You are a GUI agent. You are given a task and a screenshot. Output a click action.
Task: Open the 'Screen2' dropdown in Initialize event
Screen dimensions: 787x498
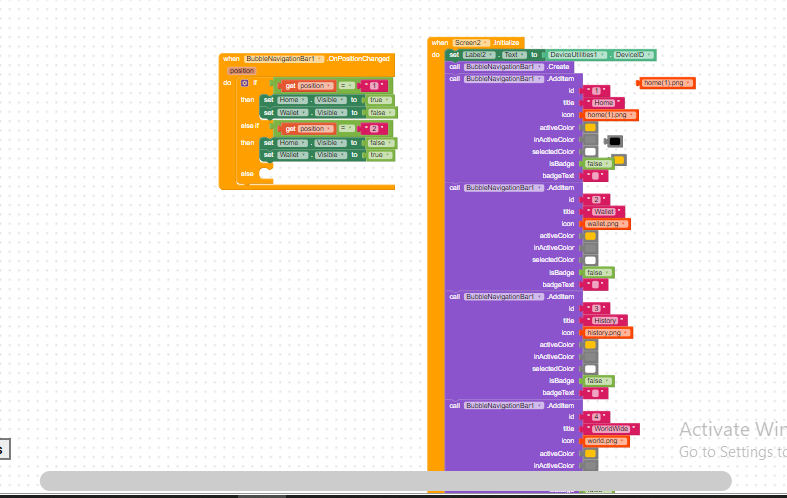[471, 43]
